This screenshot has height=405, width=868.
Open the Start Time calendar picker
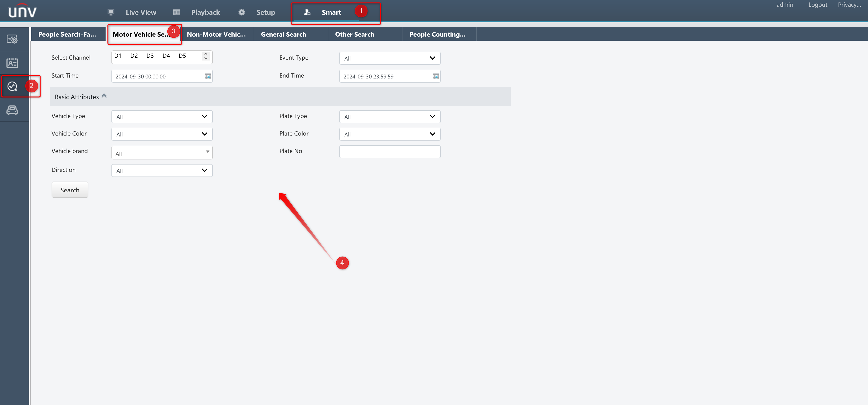(x=208, y=76)
